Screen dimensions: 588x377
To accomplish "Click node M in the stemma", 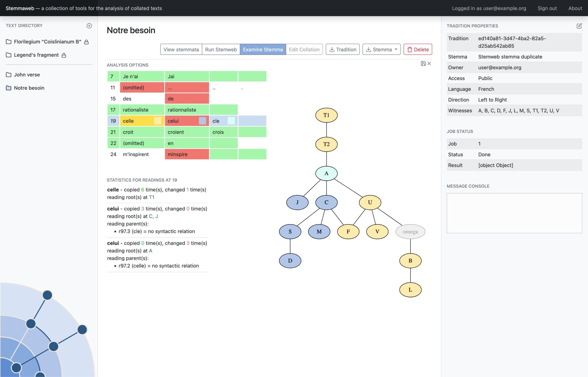I will click(319, 231).
